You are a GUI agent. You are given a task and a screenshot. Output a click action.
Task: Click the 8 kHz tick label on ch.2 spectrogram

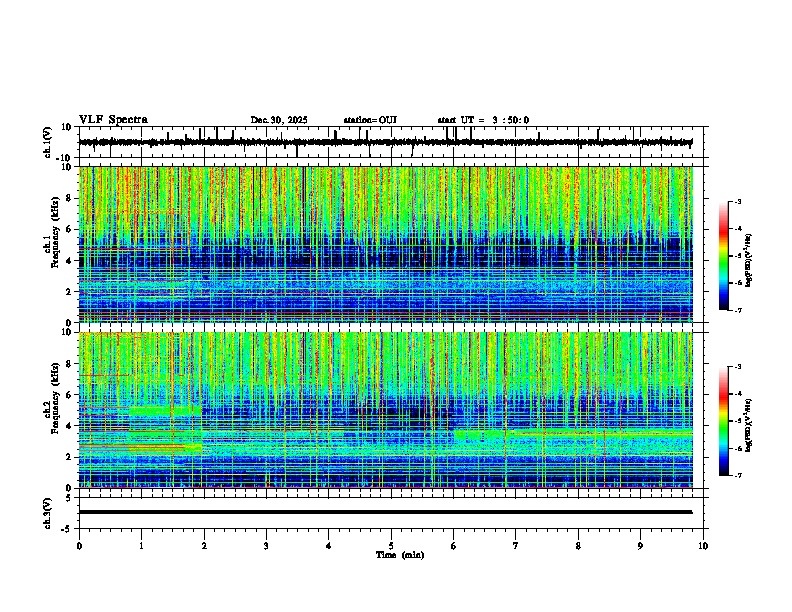(69, 364)
